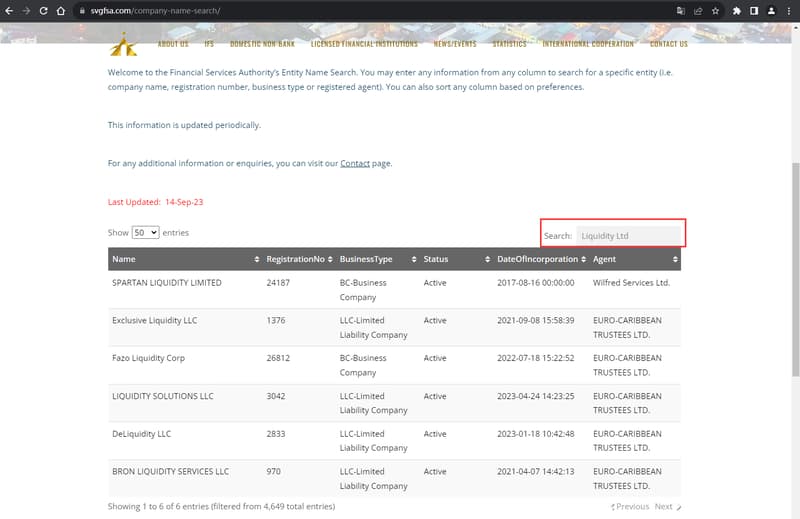Click the page vertical scrollbar
The width and height of the screenshot is (800, 519).
[795, 269]
